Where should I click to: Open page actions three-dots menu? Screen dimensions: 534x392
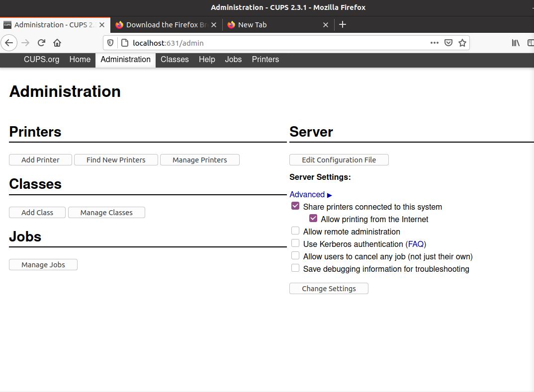tap(434, 43)
